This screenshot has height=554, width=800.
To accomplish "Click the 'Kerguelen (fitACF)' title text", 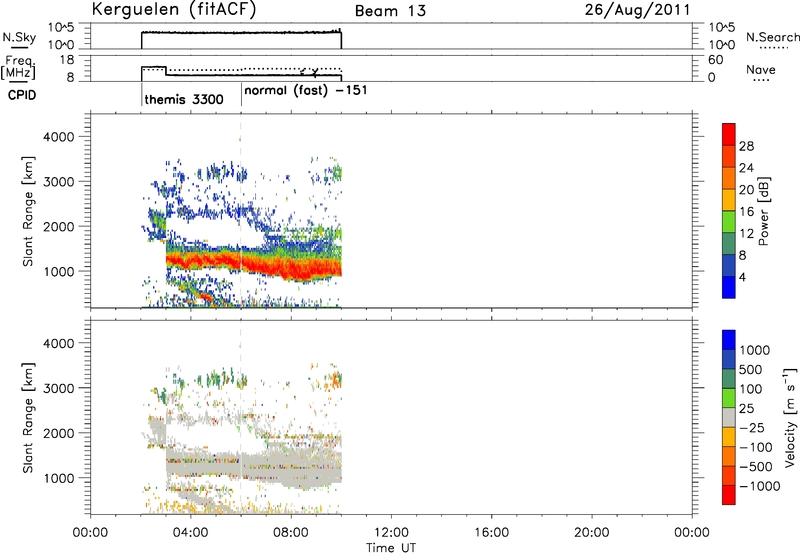I will [x=173, y=10].
